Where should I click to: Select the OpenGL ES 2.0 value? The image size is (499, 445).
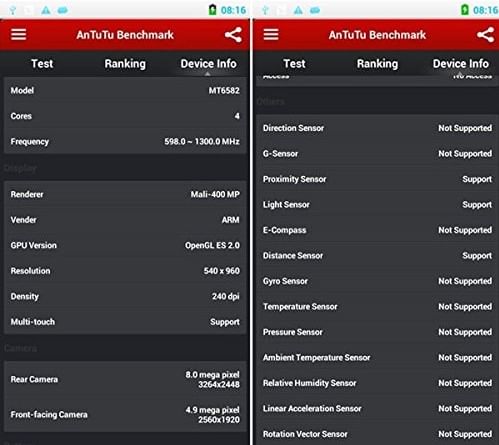pyautogui.click(x=212, y=245)
